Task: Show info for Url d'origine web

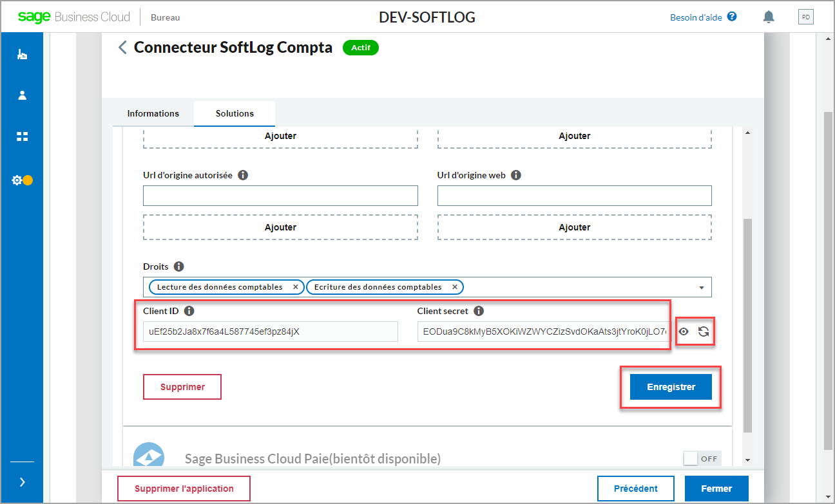Action: coord(516,175)
